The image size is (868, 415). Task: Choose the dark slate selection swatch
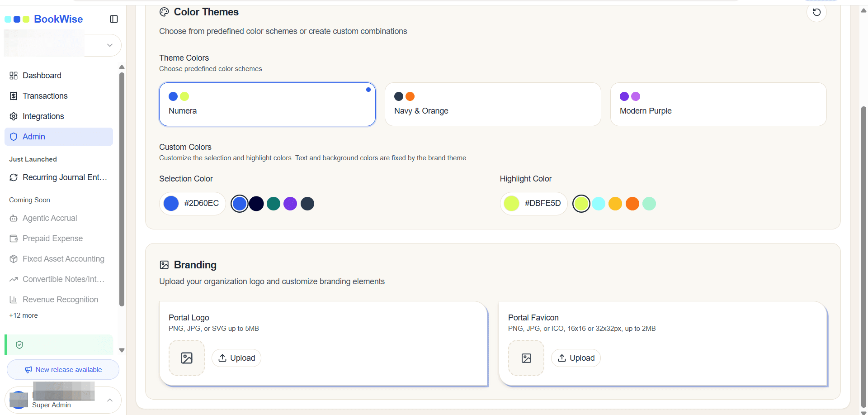[307, 204]
